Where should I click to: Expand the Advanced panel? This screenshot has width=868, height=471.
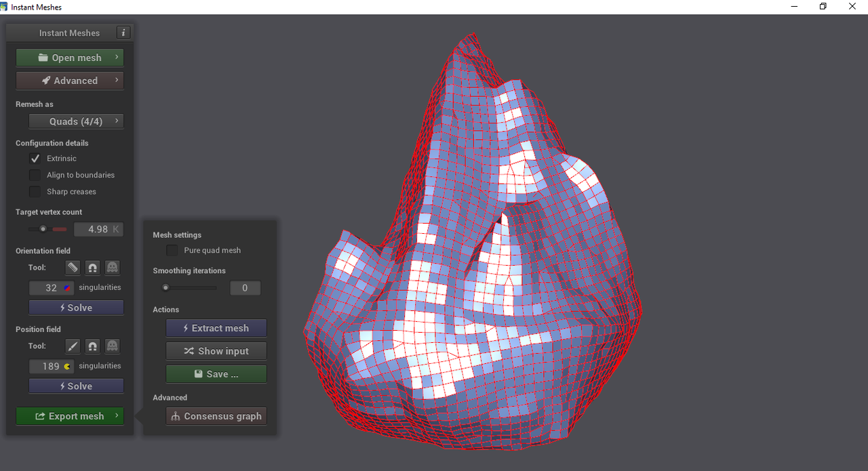pyautogui.click(x=70, y=80)
